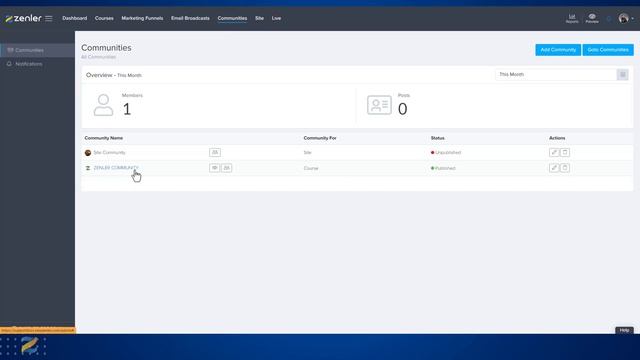Select Communities in the left sidebar
Viewport: 640px width, 360px height.
click(x=37, y=50)
